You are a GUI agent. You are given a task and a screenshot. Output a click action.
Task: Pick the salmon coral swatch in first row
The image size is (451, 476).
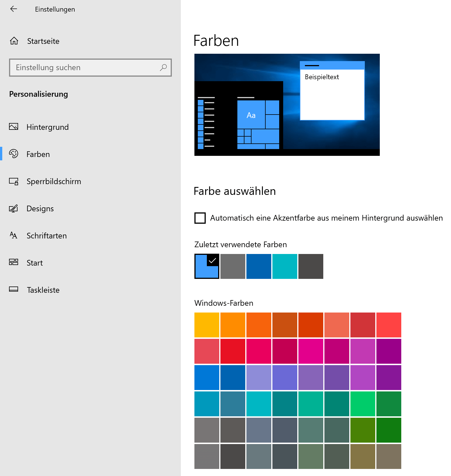click(x=337, y=325)
